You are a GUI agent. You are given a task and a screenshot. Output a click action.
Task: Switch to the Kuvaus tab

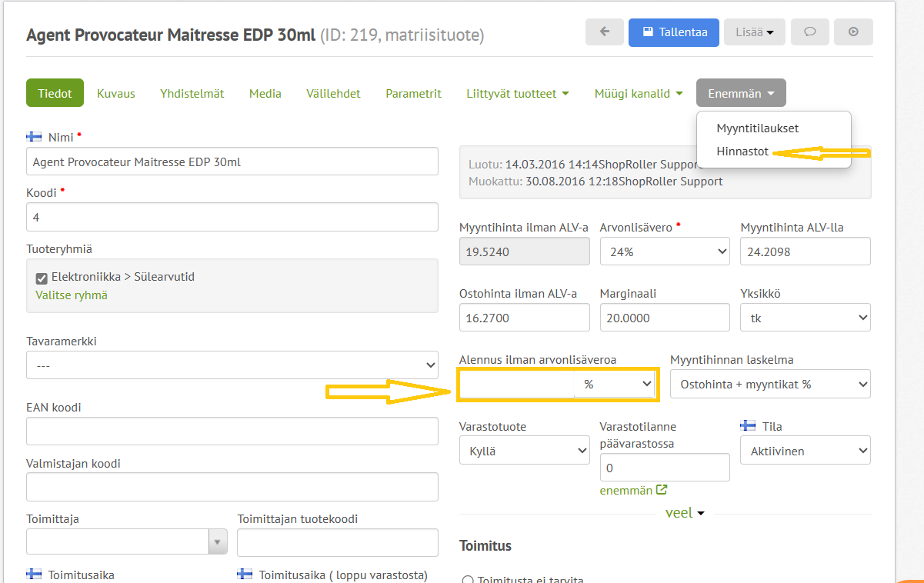[x=116, y=93]
